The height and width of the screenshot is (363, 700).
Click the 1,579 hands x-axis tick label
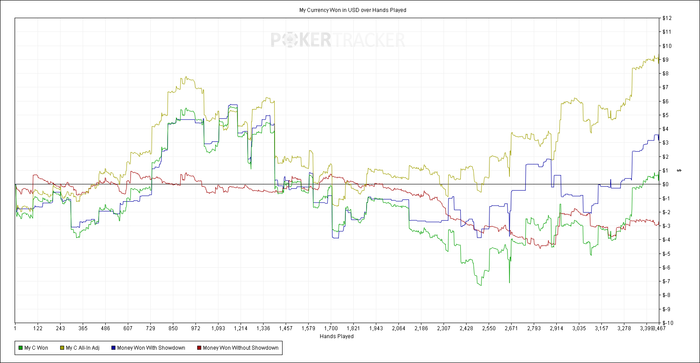tap(308, 329)
